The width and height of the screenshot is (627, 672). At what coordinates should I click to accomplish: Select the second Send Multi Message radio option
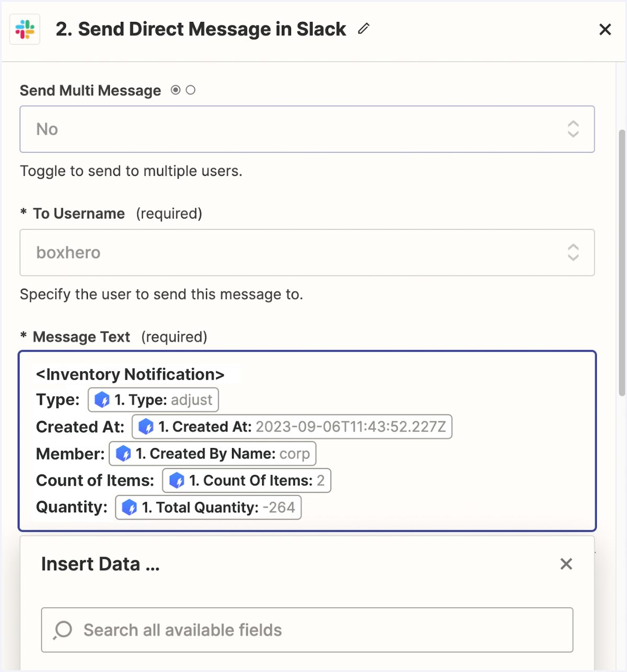pos(190,90)
